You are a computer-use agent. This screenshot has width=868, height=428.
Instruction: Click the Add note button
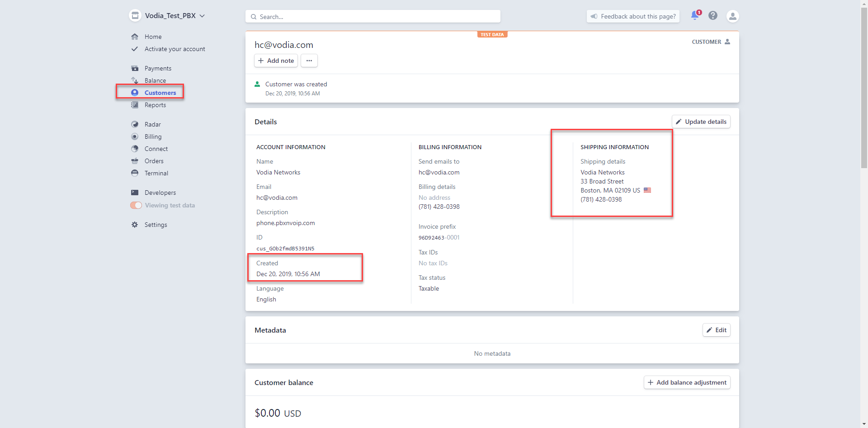click(276, 61)
